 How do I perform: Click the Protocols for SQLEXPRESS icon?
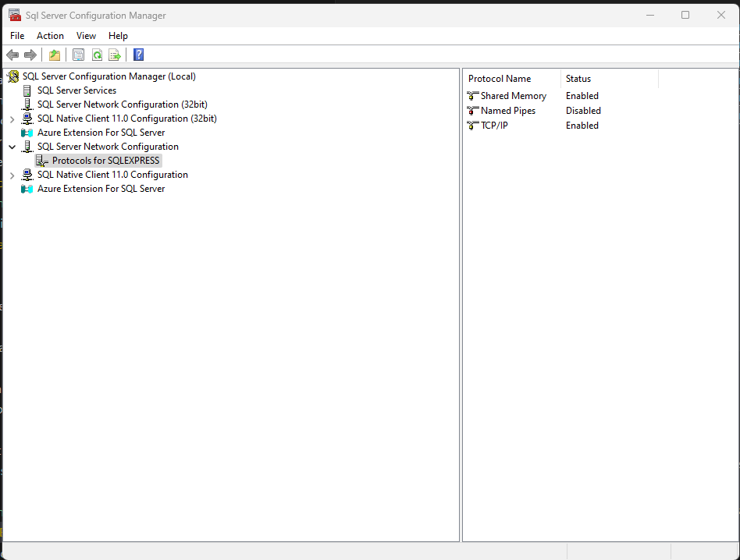(42, 161)
